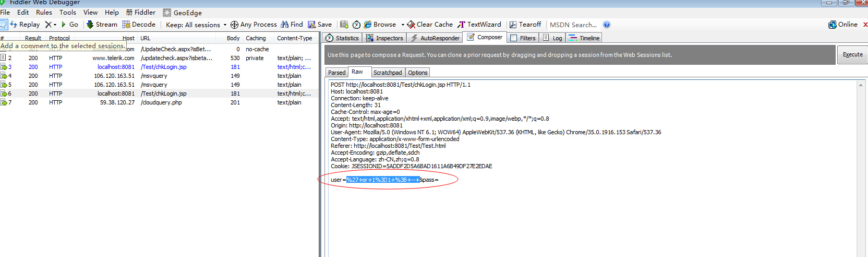Click the Save sessions icon
This screenshot has width=868, height=257.
point(311,25)
